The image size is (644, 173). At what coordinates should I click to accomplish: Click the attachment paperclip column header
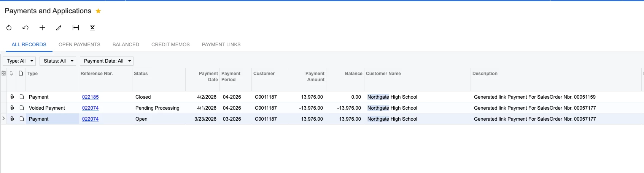[12, 73]
